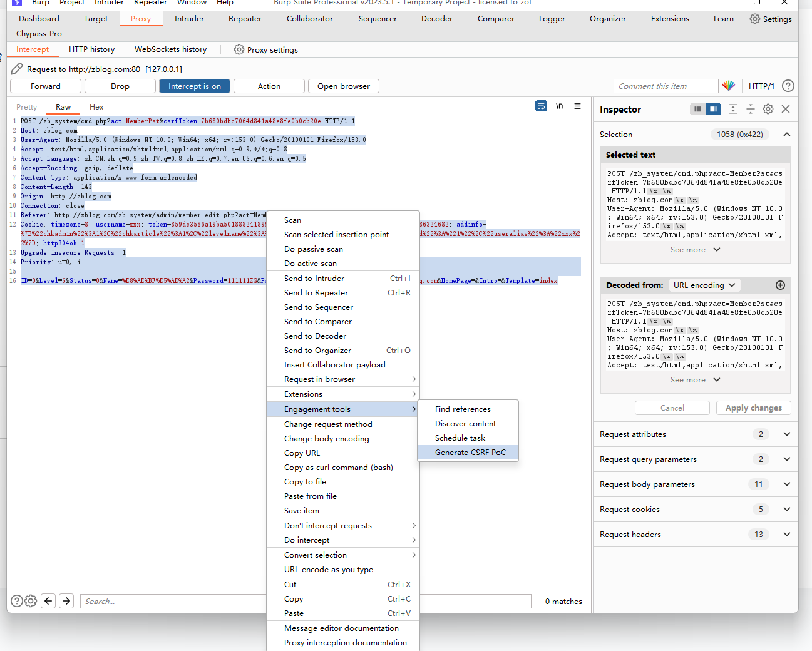Image resolution: width=812 pixels, height=651 pixels.
Task: Choose Send to Repeater
Action: [343, 293]
